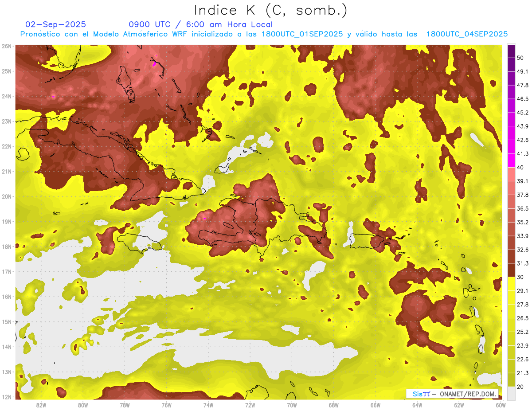Click the colorbar value label '26.5'
The height and width of the screenshot is (411, 532).
[x=522, y=318]
